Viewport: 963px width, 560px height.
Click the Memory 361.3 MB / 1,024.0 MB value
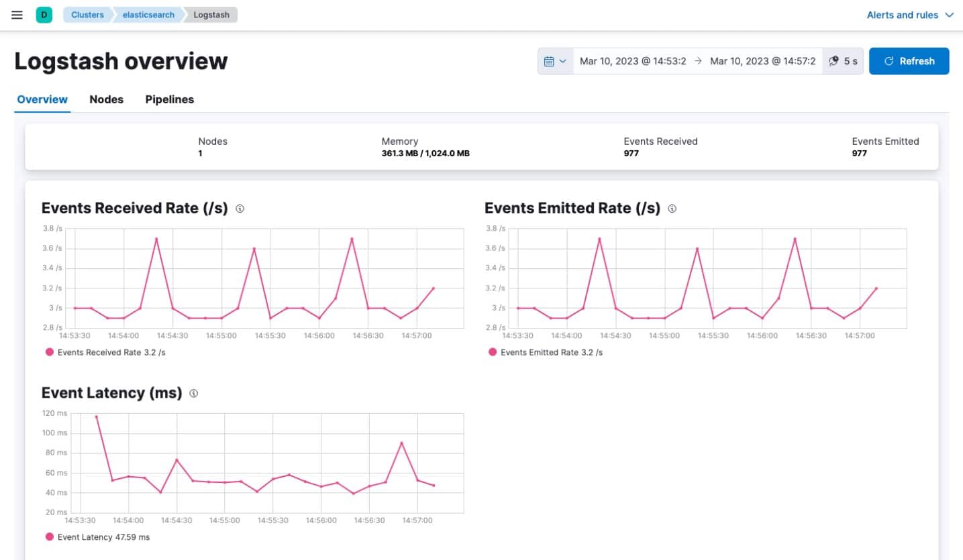[x=425, y=154]
